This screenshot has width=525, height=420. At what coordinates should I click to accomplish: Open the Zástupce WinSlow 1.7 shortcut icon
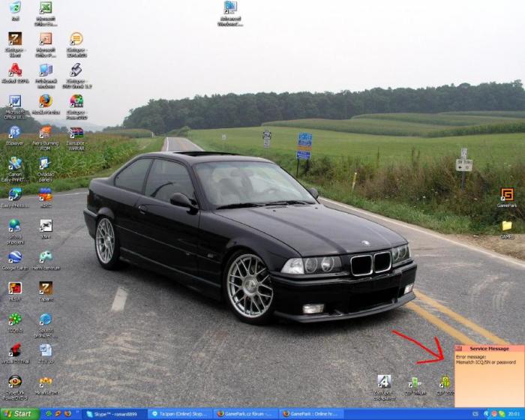[76, 70]
